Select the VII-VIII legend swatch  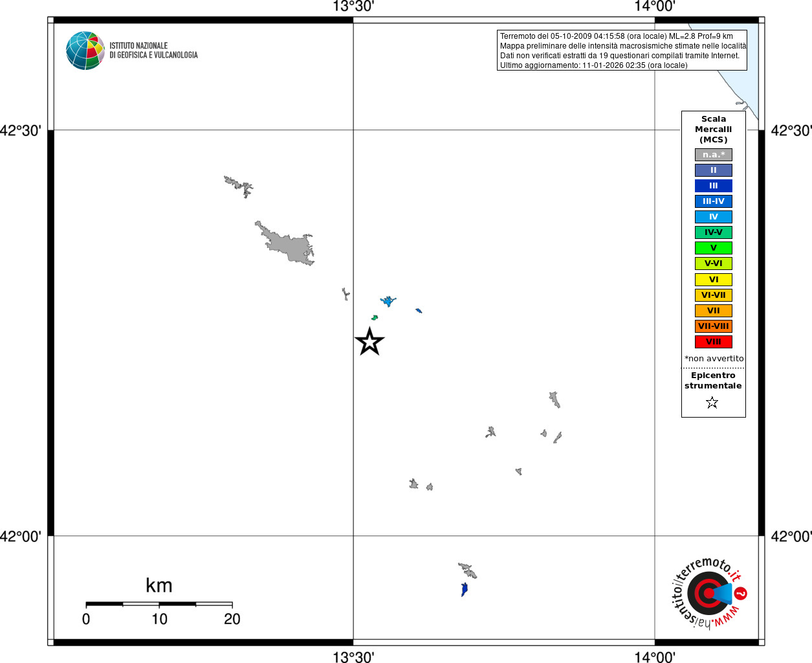pos(714,326)
